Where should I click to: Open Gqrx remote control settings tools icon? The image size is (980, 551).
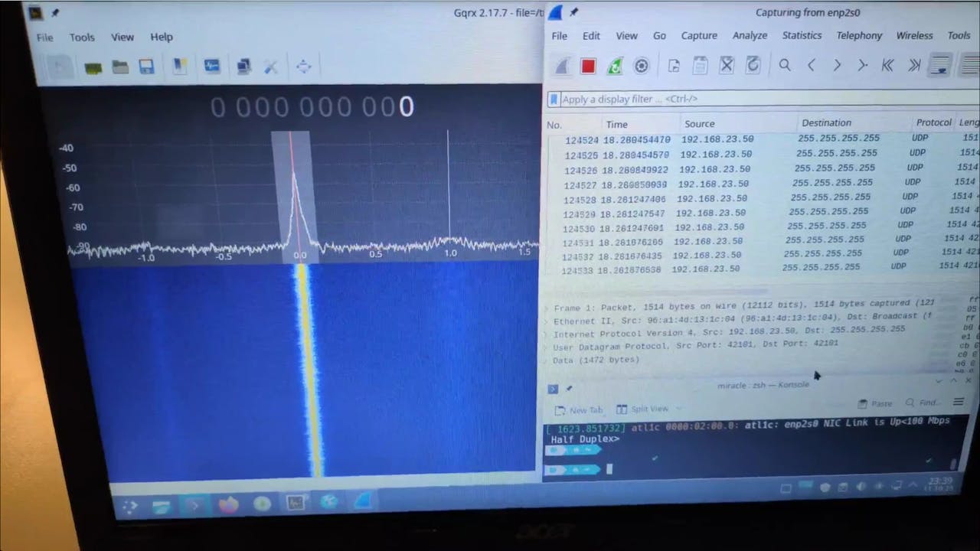(270, 67)
